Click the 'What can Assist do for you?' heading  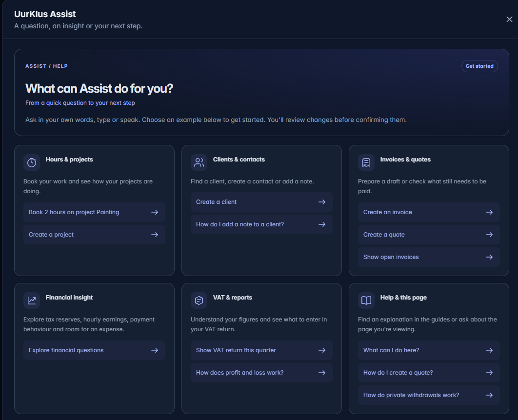coord(99,89)
